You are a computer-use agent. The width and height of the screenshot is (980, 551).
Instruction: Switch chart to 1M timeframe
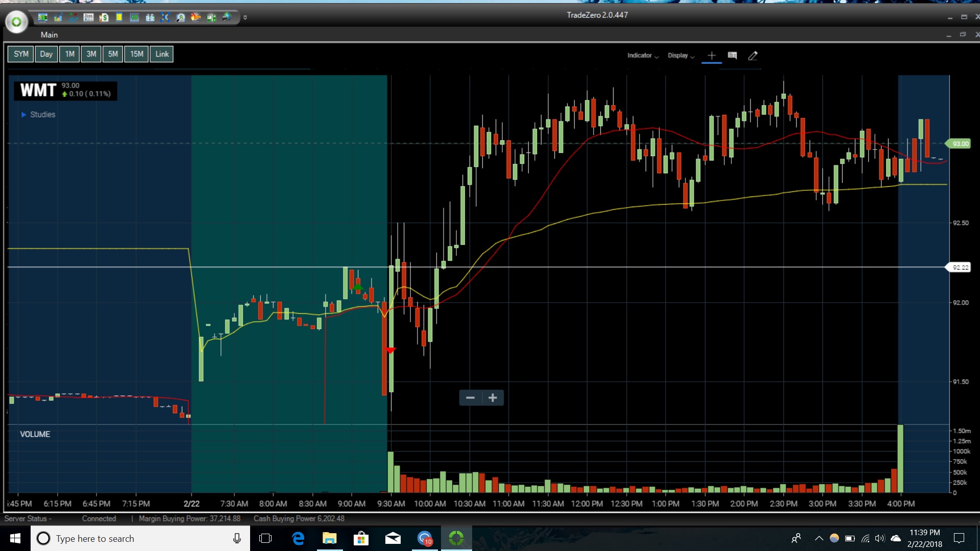click(70, 54)
